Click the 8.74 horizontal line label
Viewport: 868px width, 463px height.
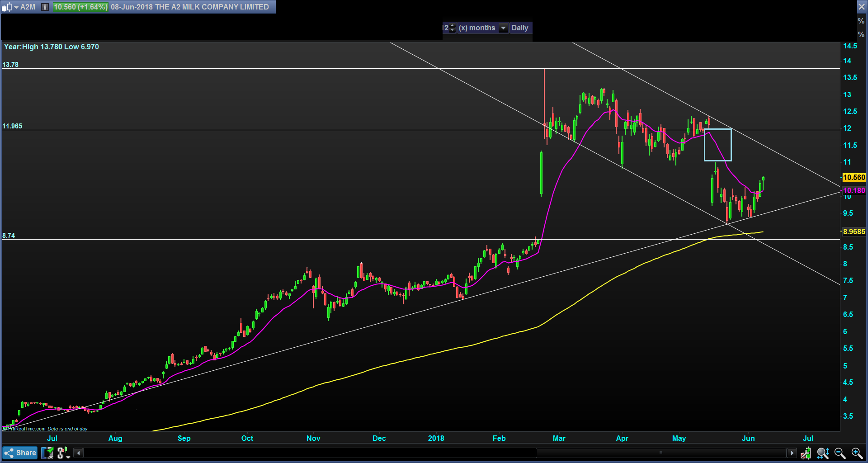click(x=9, y=236)
